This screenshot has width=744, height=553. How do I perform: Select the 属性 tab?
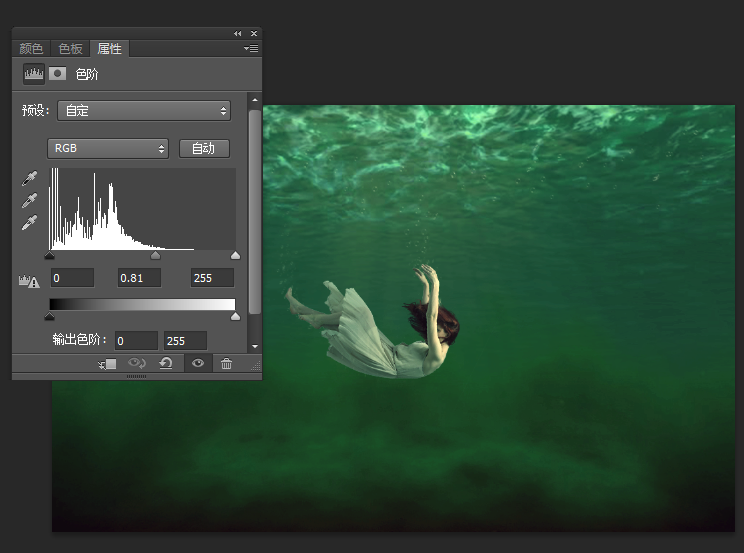tap(110, 48)
